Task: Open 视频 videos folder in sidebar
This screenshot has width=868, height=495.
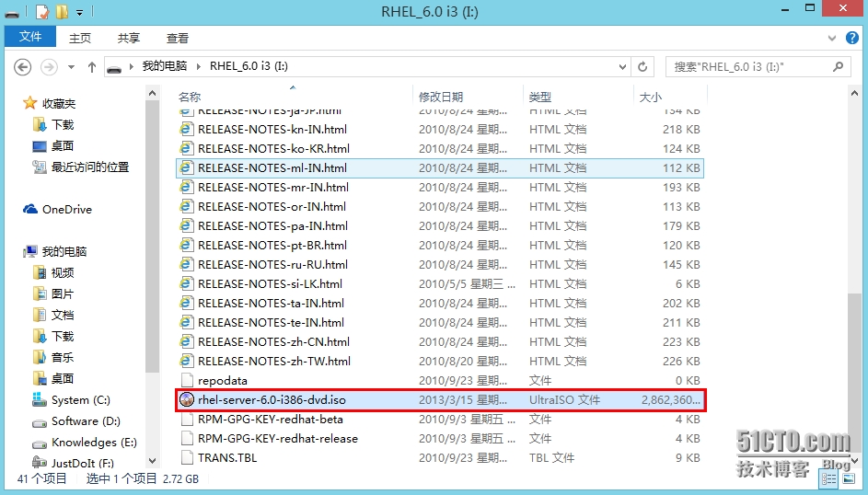Action: pos(53,272)
